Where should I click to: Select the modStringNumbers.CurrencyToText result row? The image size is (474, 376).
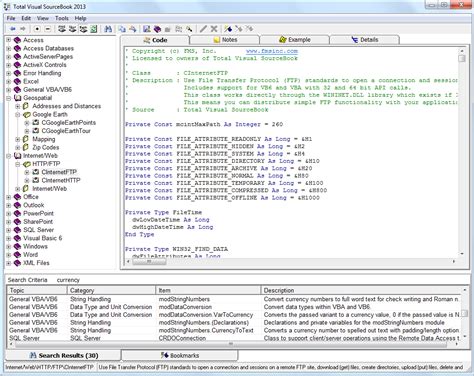click(233, 330)
